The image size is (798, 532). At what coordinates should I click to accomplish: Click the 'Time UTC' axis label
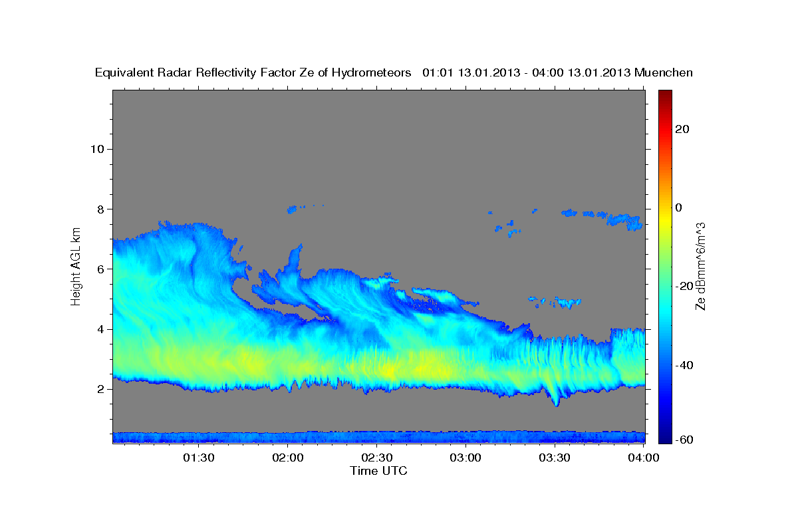(378, 471)
